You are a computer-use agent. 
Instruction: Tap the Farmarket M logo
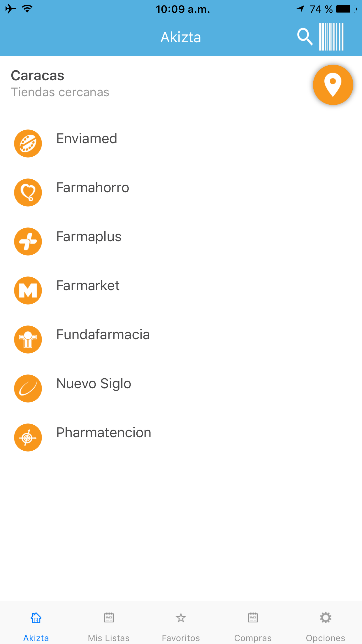[28, 290]
